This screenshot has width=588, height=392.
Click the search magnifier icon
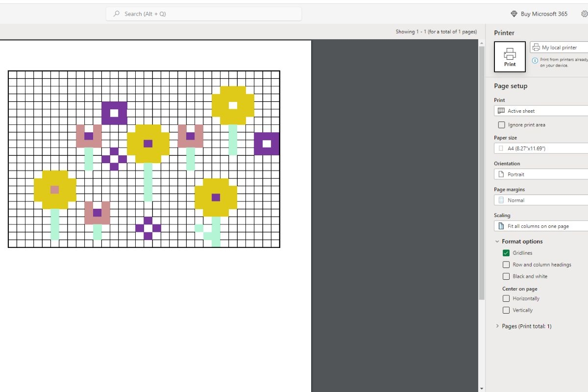point(116,14)
